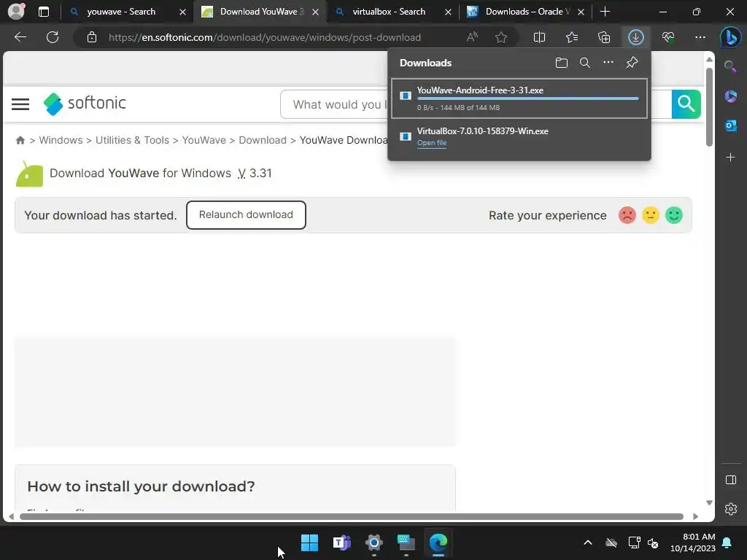Click the address bar URL
747x560 pixels.
264,37
